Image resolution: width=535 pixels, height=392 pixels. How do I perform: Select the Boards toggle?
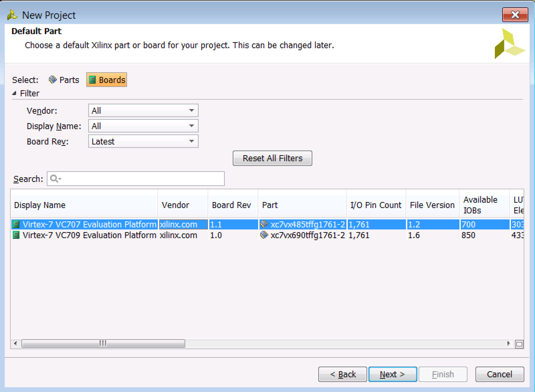coord(107,80)
